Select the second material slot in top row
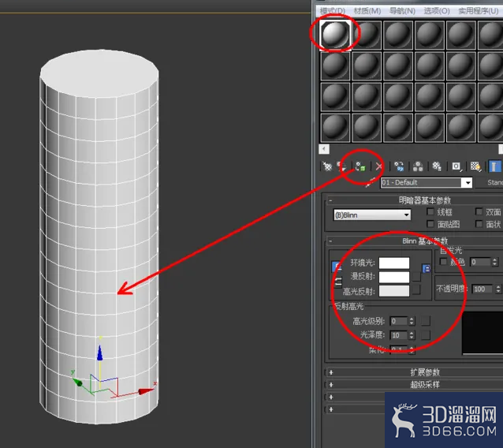The width and height of the screenshot is (503, 448). click(367, 35)
